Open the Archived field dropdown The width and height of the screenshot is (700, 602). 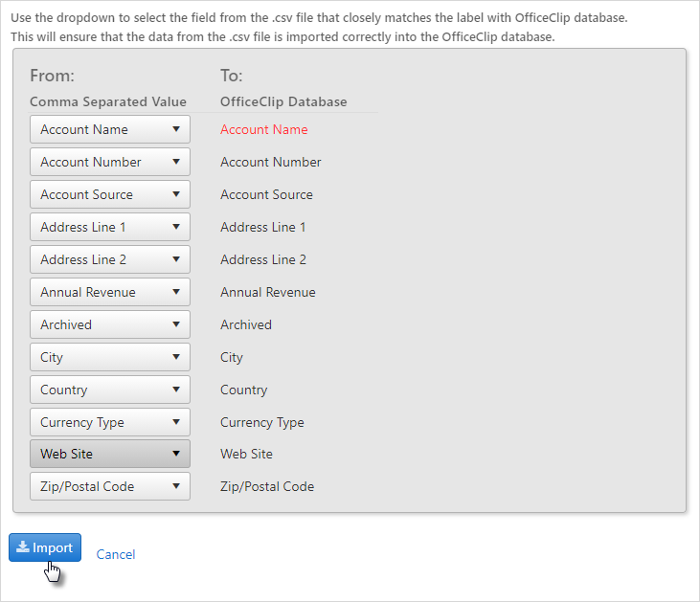pyautogui.click(x=110, y=324)
